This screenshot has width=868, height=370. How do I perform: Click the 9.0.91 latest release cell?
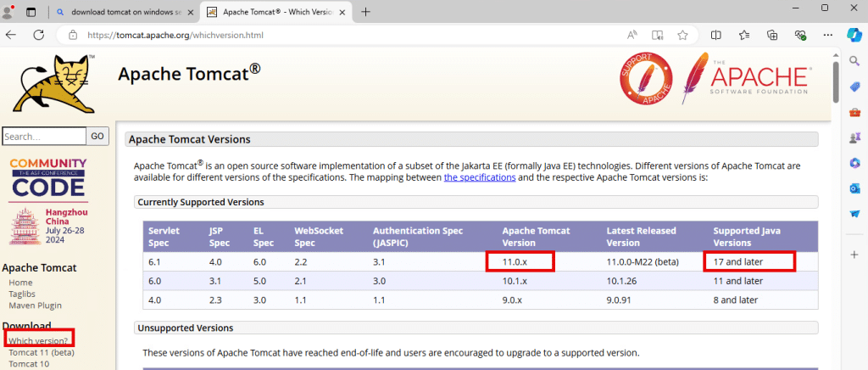[620, 300]
